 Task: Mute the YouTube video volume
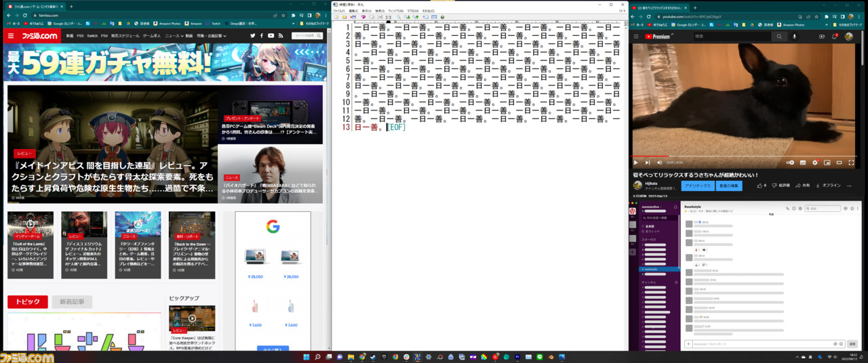point(658,163)
